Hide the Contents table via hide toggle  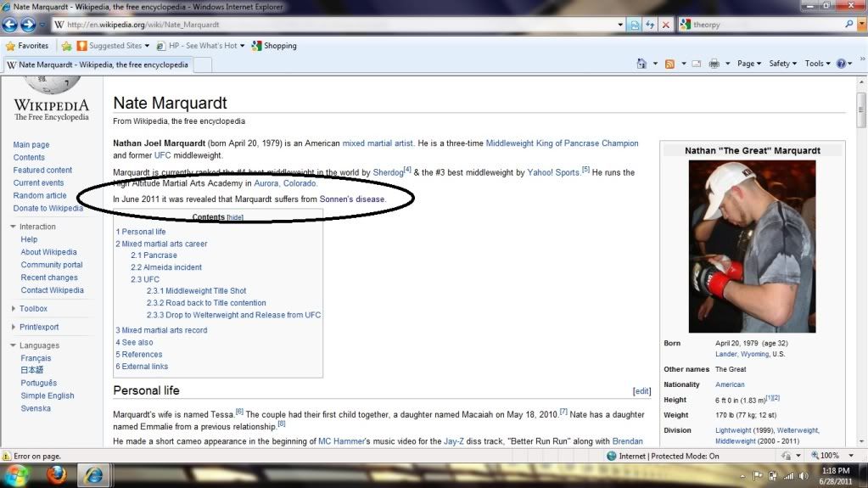click(235, 217)
